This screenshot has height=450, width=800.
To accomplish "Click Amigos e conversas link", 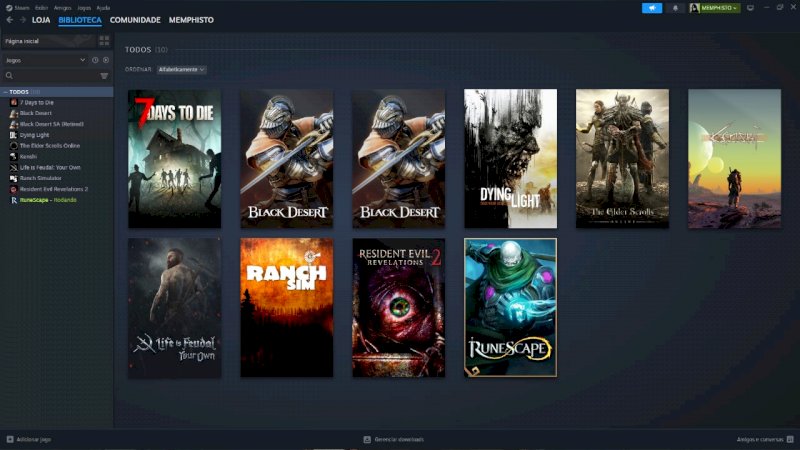I will [x=760, y=439].
